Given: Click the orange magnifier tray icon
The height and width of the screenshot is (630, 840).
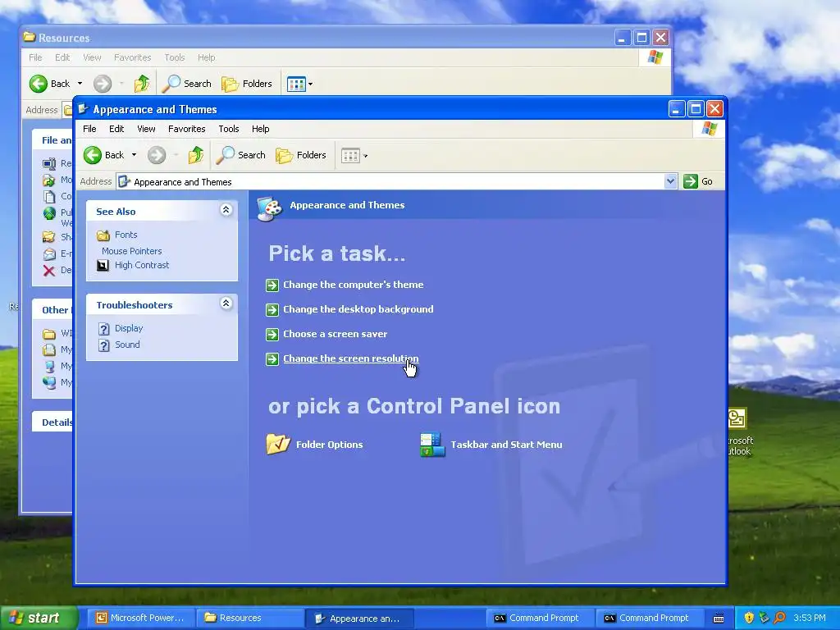Looking at the screenshot, I should [x=779, y=619].
